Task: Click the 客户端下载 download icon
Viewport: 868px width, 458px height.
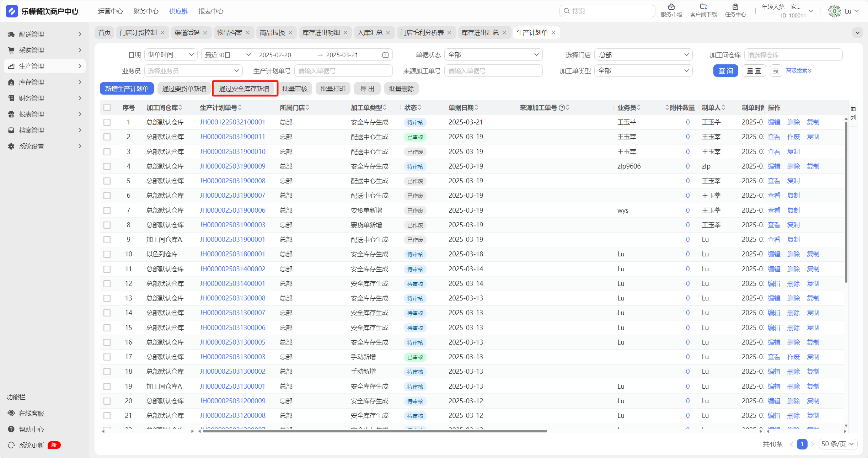Action: pyautogui.click(x=703, y=7)
